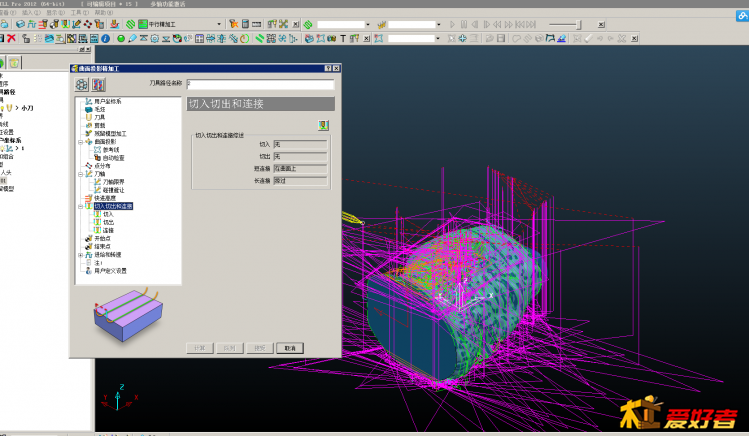
Task: Open the active tool dropdown arrow
Action: pyautogui.click(x=439, y=24)
